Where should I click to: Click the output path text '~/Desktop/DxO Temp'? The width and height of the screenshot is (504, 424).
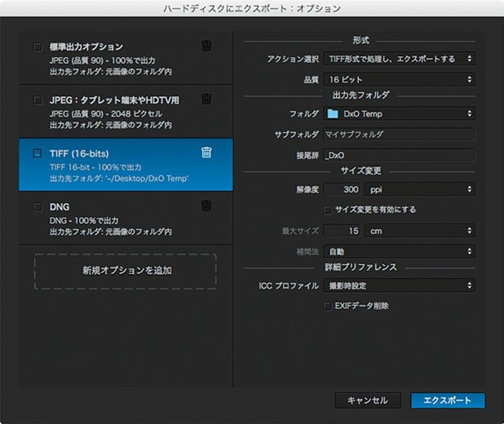147,179
